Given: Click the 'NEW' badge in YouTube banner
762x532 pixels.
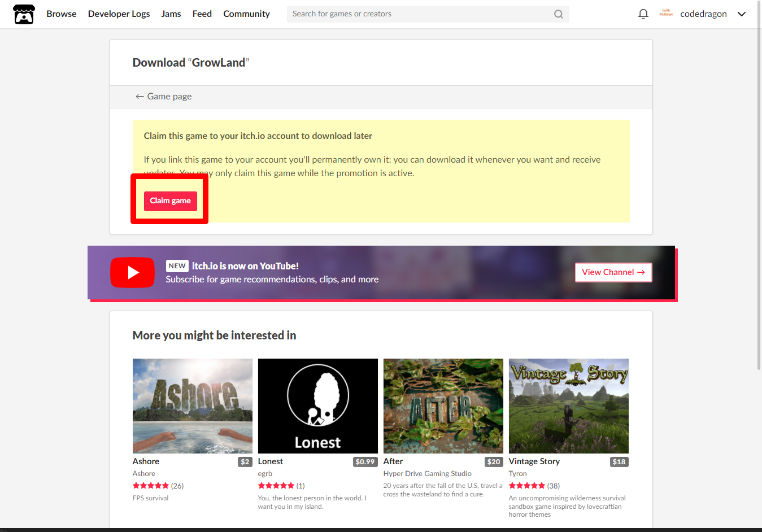Looking at the screenshot, I should [x=177, y=266].
